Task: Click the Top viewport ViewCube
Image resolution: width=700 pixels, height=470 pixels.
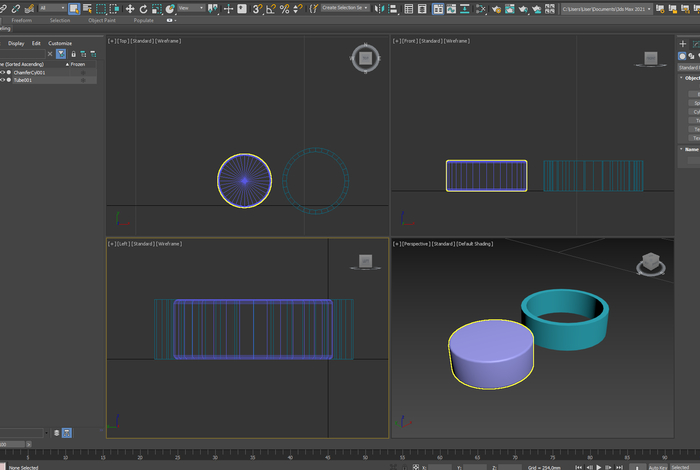Action: pyautogui.click(x=365, y=58)
